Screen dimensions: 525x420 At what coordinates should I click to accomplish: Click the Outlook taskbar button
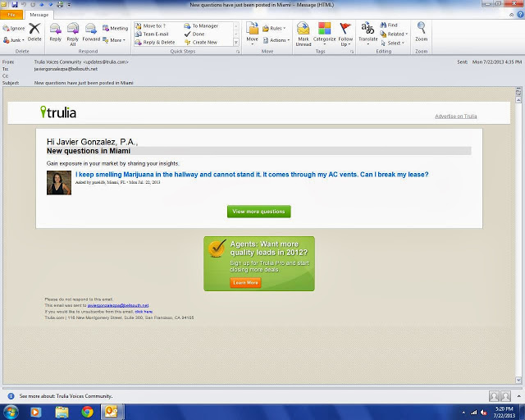tap(112, 412)
